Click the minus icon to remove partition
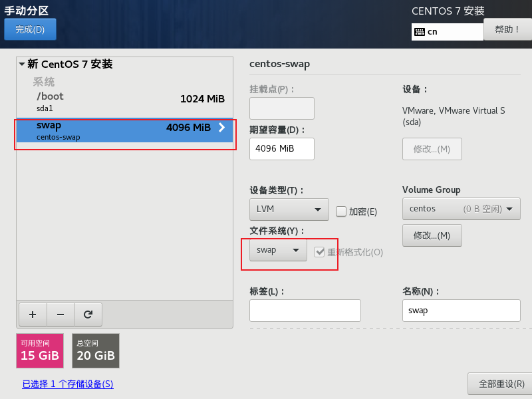The width and height of the screenshot is (532, 399). click(x=61, y=315)
